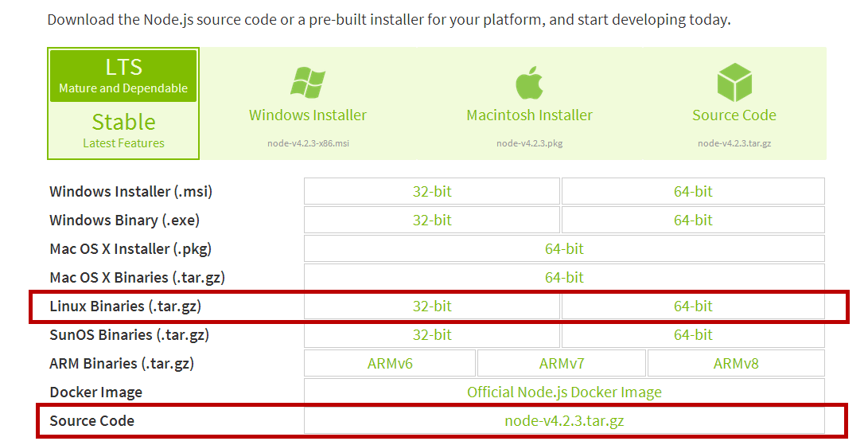Download 32-bit Windows Installer (.msi)
The width and height of the screenshot is (868, 445).
432,191
